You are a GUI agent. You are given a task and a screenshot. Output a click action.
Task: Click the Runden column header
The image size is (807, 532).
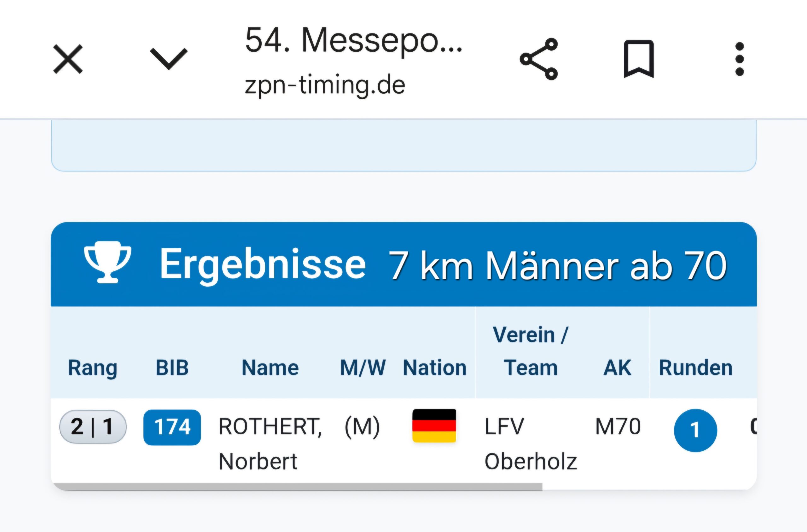click(696, 368)
